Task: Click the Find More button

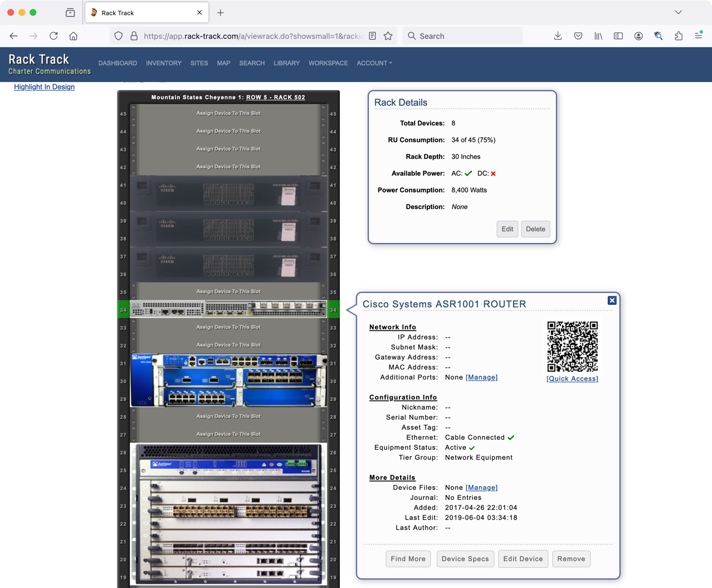Action: coord(408,559)
